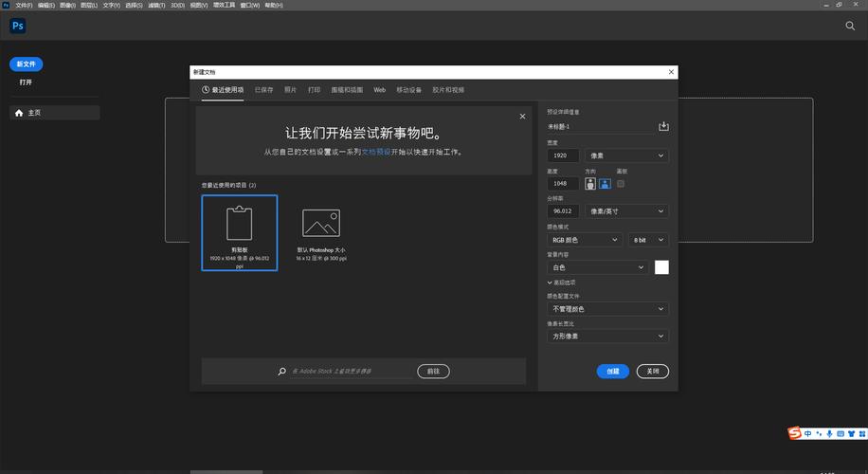Open the 帮助(H) menu
The image size is (868, 474).
tap(274, 5)
